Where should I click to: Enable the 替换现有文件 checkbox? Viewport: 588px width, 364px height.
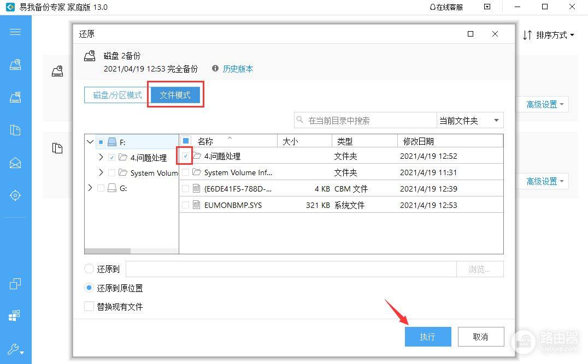click(x=89, y=307)
